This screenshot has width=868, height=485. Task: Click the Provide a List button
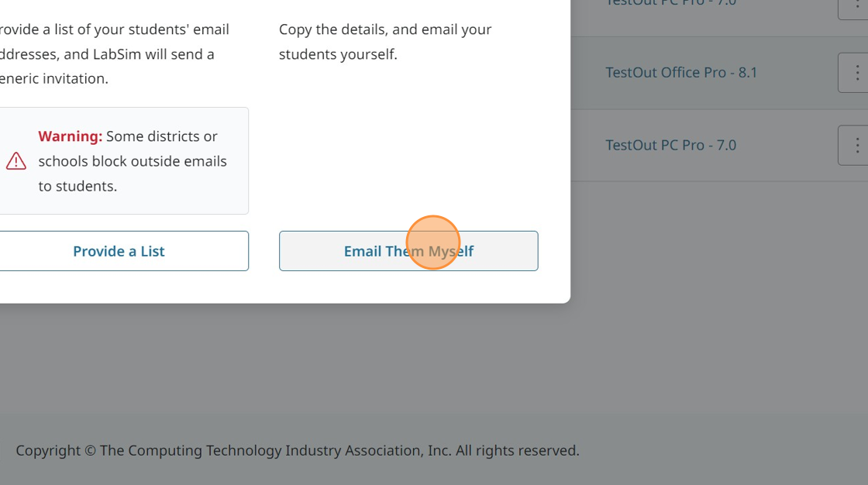tap(119, 251)
